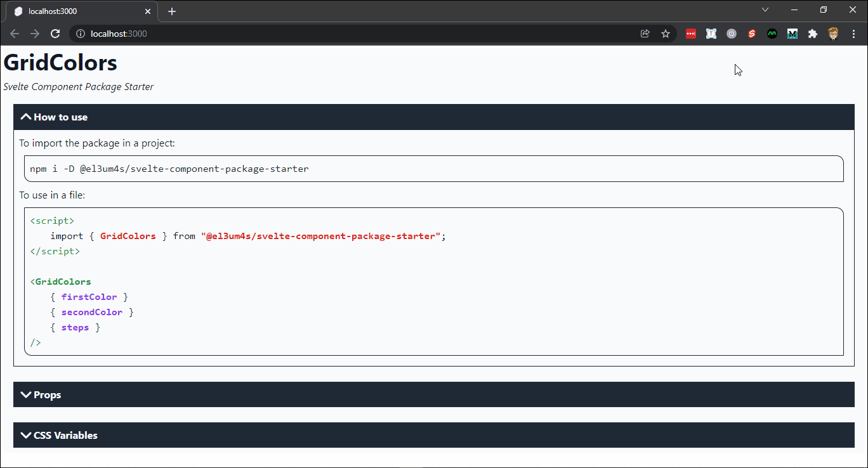Close the localhost:3000 tab
Image resolution: width=868 pixels, height=468 pixels.
[x=148, y=11]
